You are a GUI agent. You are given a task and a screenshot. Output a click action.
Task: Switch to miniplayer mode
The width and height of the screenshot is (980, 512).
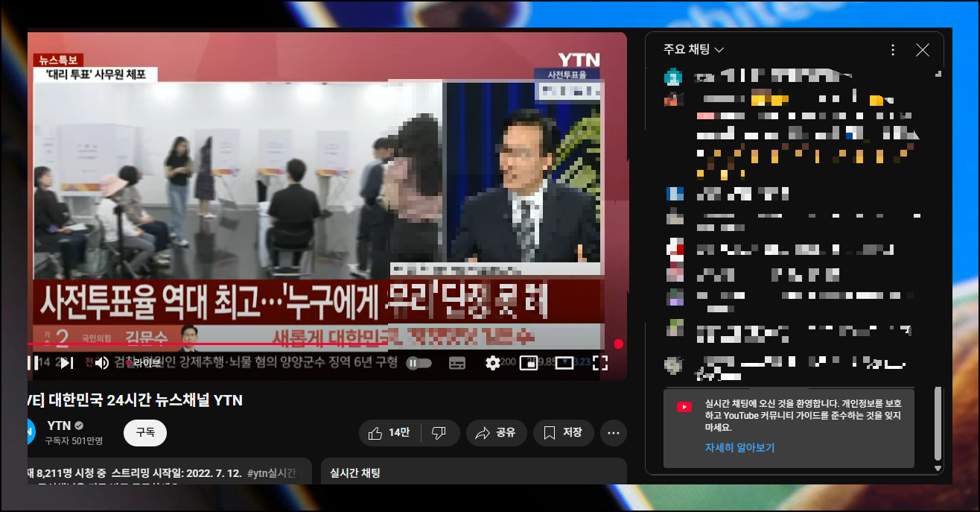pyautogui.click(x=528, y=363)
